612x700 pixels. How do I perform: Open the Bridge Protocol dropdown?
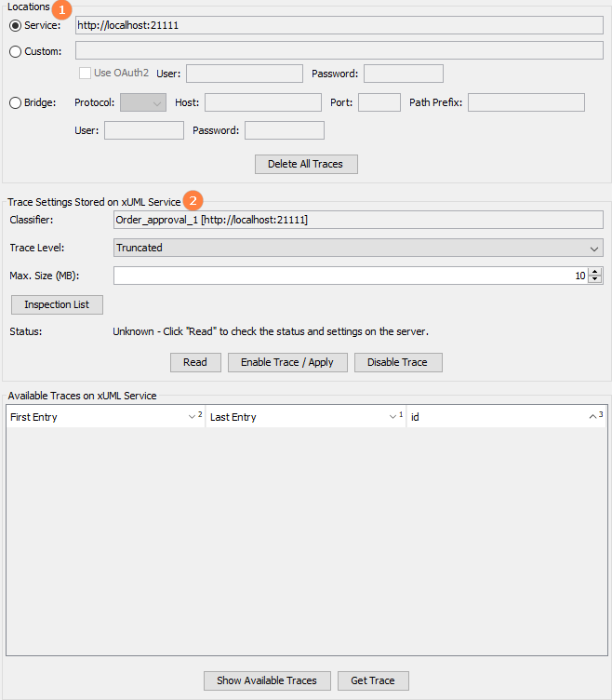[142, 102]
